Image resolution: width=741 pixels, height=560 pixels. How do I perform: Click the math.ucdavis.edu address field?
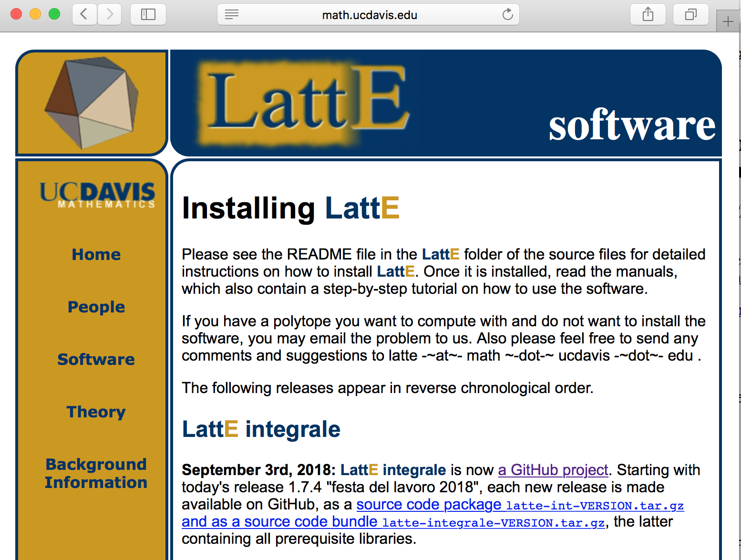tap(369, 14)
